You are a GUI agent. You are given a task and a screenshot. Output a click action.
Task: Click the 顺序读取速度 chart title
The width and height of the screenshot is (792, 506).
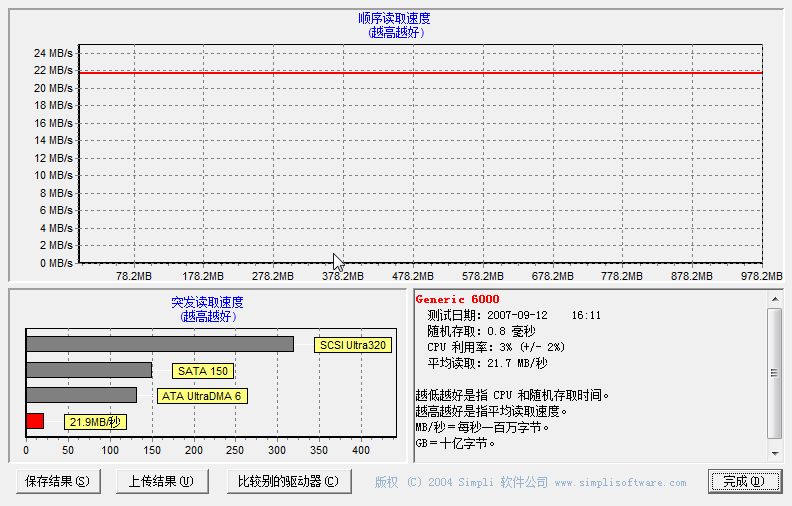coord(394,19)
